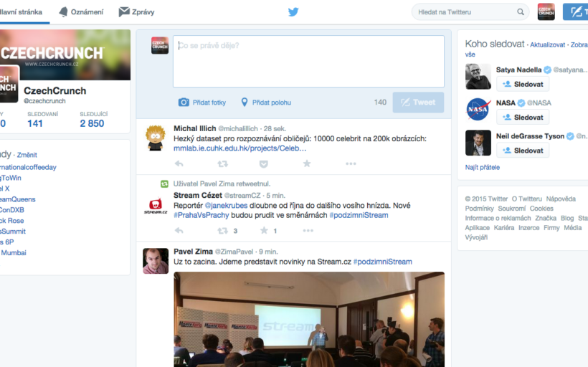Open the SLEDUJÍCÍ 2 850 count

tap(93, 120)
